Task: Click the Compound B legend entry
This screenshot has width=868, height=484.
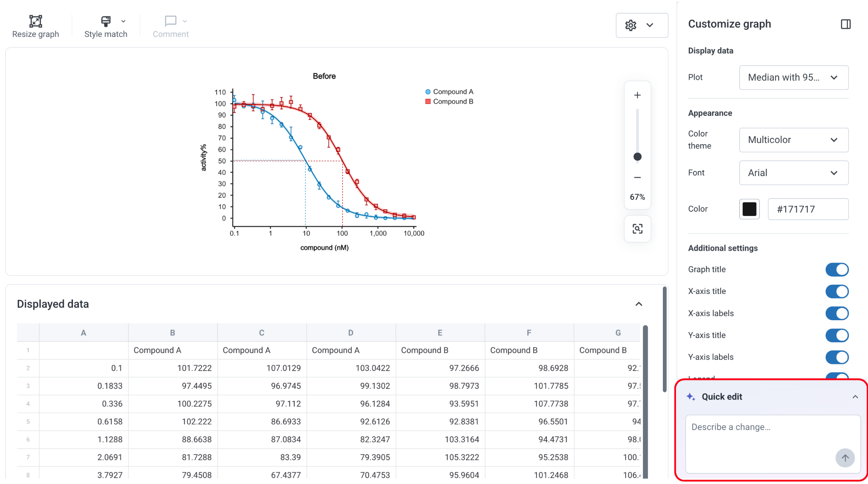Action: click(449, 101)
